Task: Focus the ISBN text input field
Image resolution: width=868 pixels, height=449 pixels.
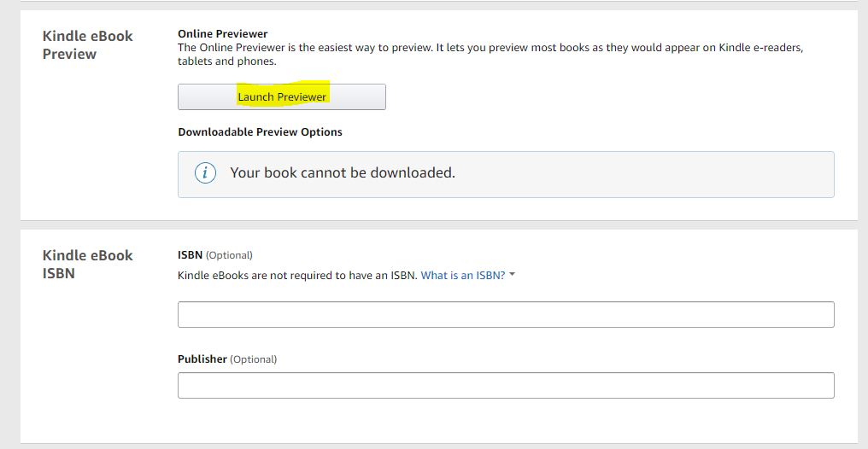Action: click(x=505, y=314)
